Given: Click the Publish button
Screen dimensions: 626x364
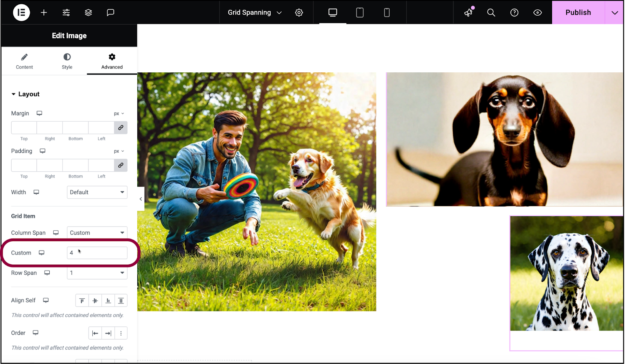Looking at the screenshot, I should (x=578, y=13).
